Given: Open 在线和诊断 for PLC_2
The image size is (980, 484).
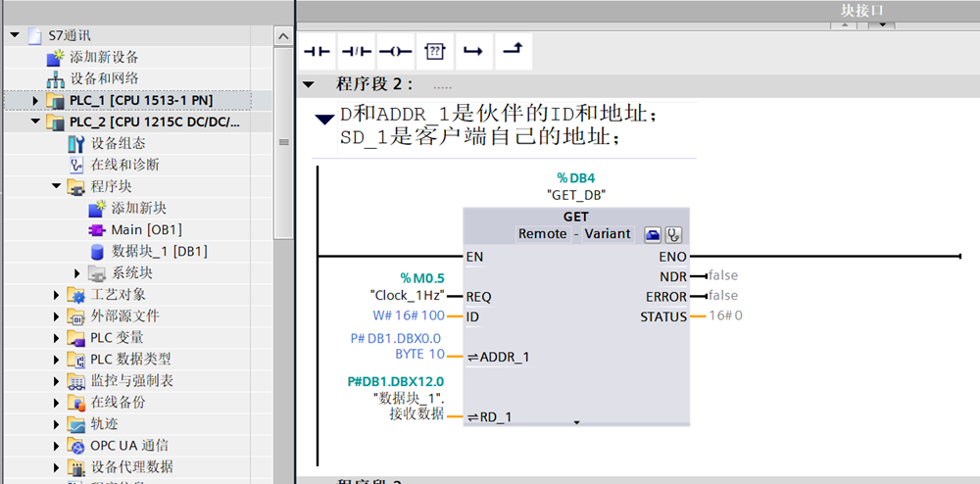Looking at the screenshot, I should click(x=124, y=165).
